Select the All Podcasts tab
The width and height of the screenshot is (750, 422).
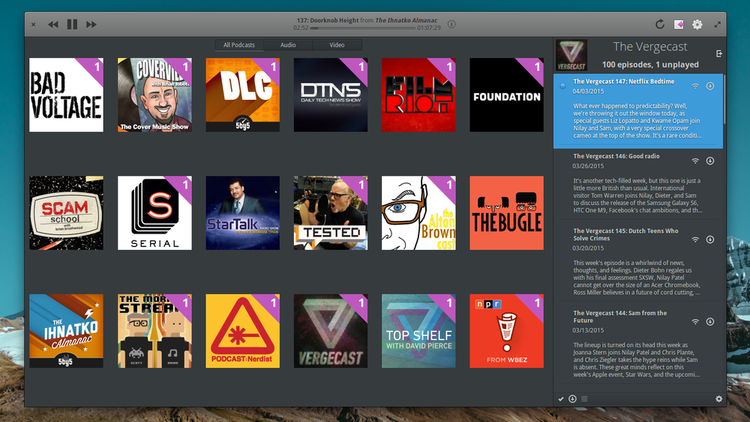[240, 45]
